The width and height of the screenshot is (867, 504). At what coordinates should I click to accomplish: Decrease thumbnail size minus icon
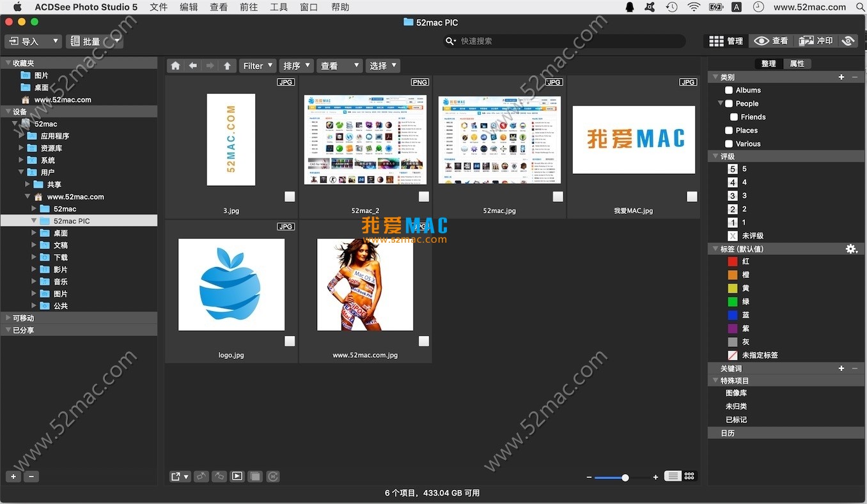[589, 477]
